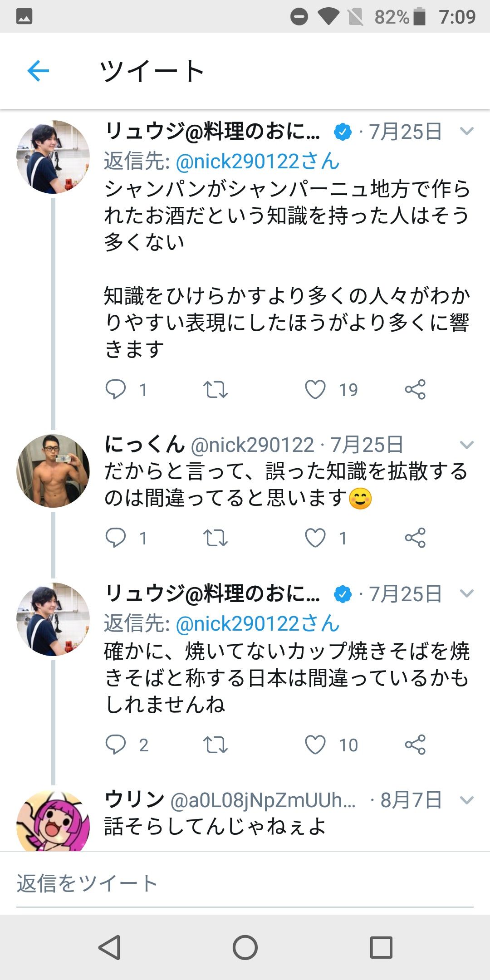Expand options chevron on ウリン's tweet

(466, 800)
